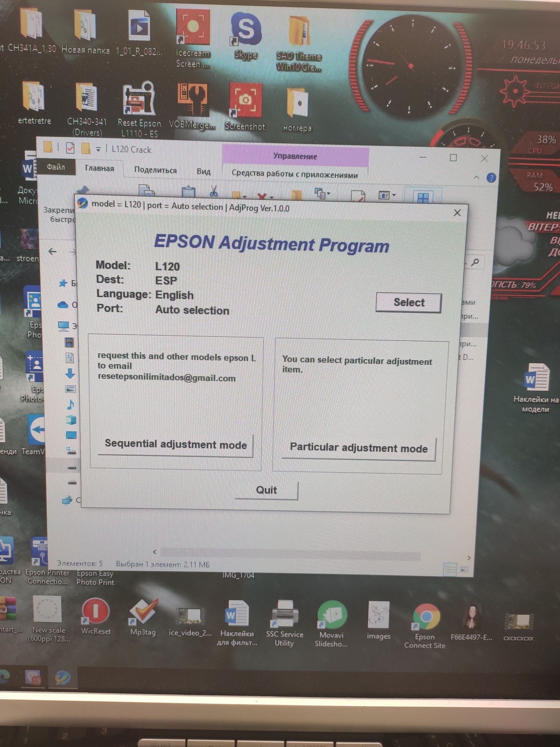Select Downloads arrow icon in navigation pane
The width and height of the screenshot is (560, 747).
[70, 373]
